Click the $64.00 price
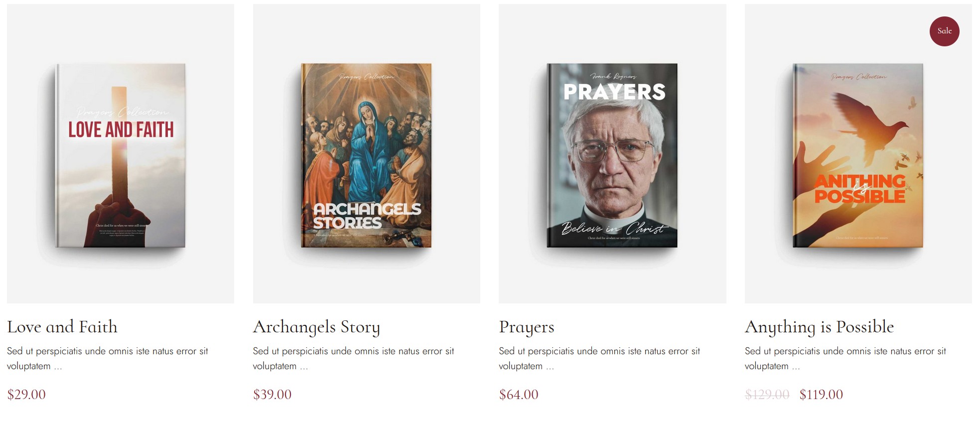Image resolution: width=980 pixels, height=421 pixels. (x=519, y=395)
